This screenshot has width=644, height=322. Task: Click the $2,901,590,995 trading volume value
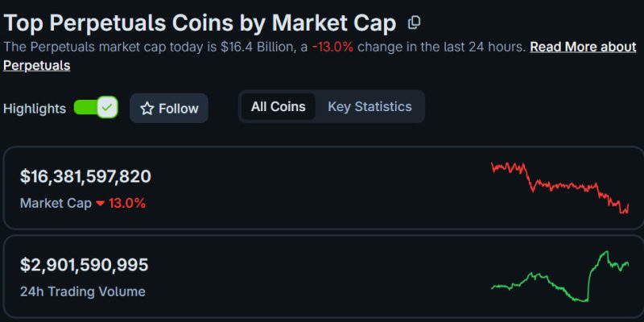pyautogui.click(x=85, y=266)
